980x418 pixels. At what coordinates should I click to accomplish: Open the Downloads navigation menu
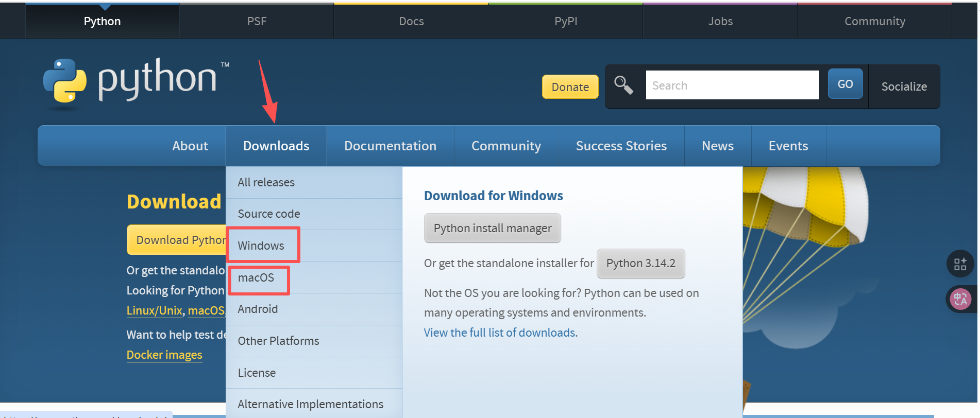(x=276, y=146)
